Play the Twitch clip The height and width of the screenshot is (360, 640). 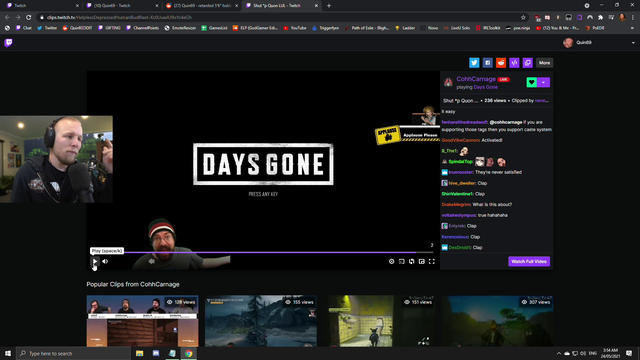pos(95,261)
